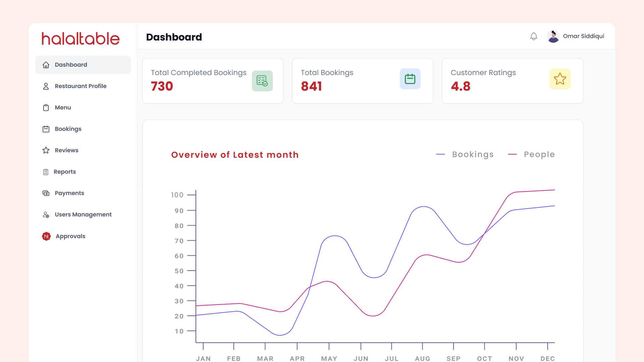Select Payments in the sidebar
The width and height of the screenshot is (644, 362).
[x=69, y=193]
